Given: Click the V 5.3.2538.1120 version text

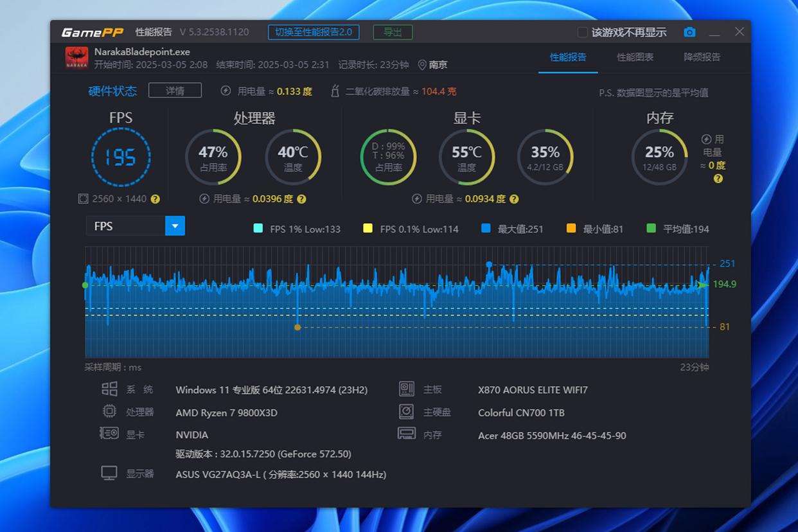Looking at the screenshot, I should [x=215, y=32].
